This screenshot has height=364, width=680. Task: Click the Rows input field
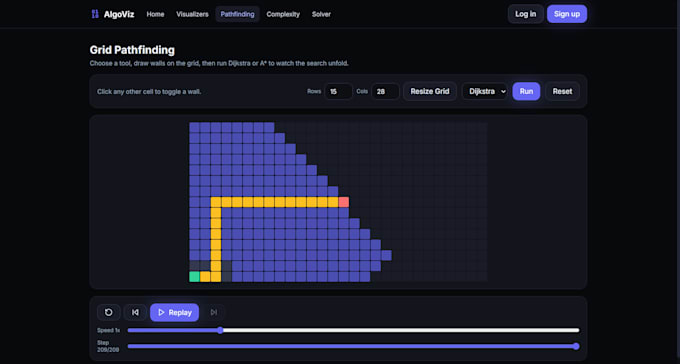[338, 92]
